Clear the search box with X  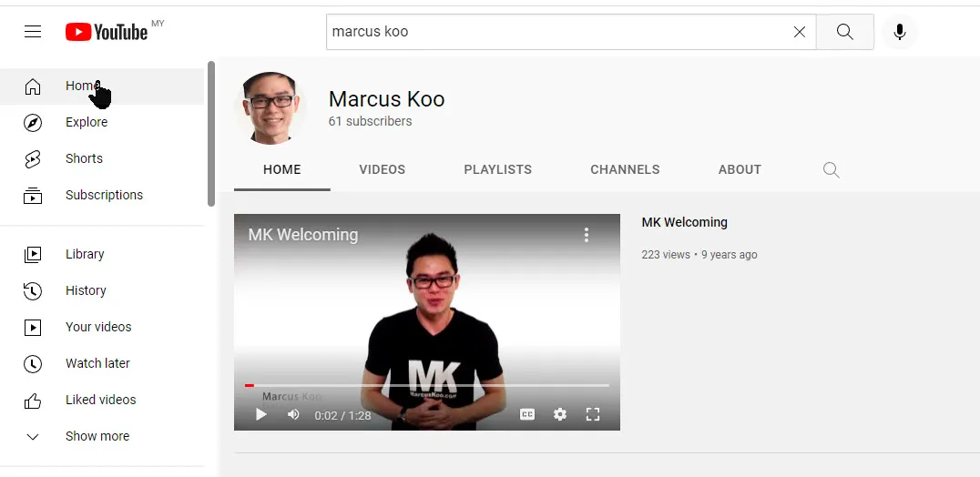tap(800, 32)
